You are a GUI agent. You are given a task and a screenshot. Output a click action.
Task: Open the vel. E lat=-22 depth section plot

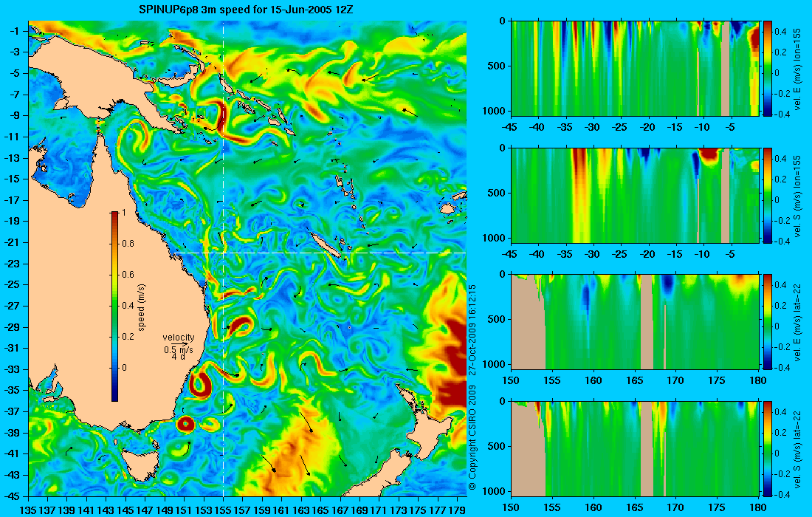tap(635, 322)
